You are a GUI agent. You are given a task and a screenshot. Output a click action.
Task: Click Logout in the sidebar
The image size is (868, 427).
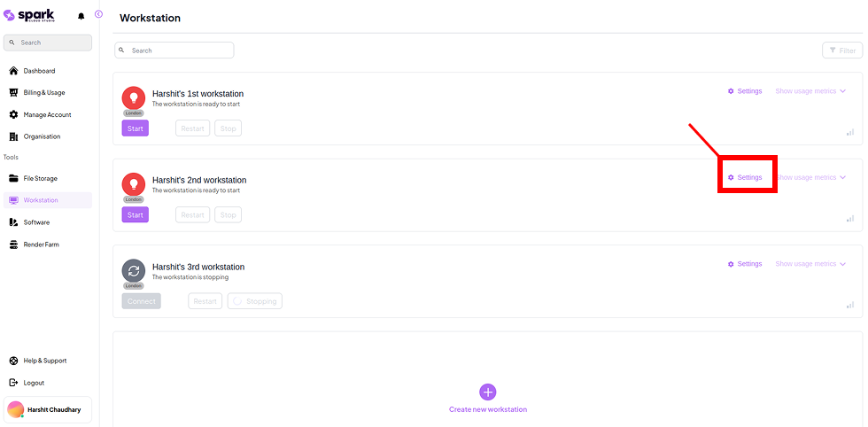coord(34,383)
